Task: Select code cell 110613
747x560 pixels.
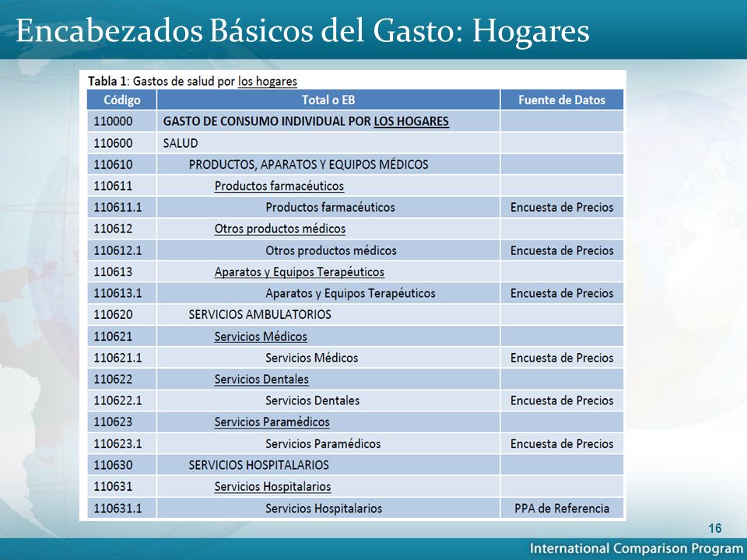Action: pos(122,272)
